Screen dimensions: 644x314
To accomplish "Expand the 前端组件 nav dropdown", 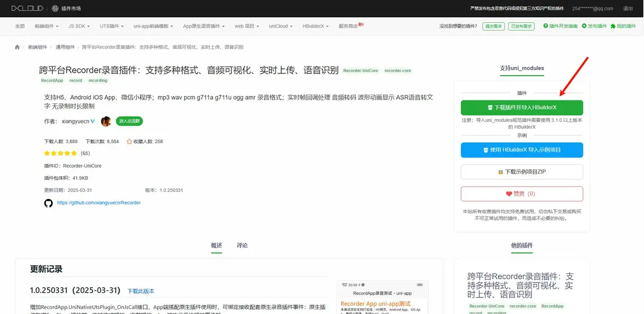I will (x=46, y=26).
